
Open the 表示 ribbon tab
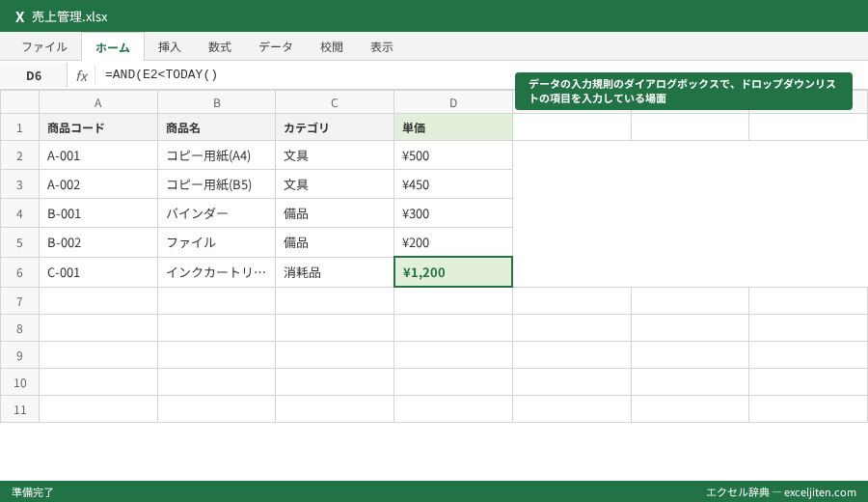382,47
